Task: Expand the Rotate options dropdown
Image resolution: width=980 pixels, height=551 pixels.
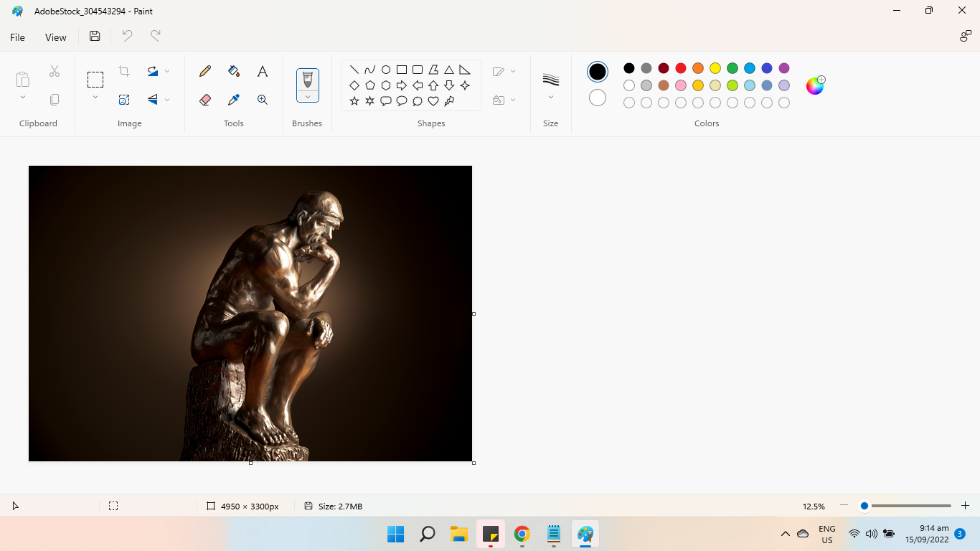Action: click(167, 71)
